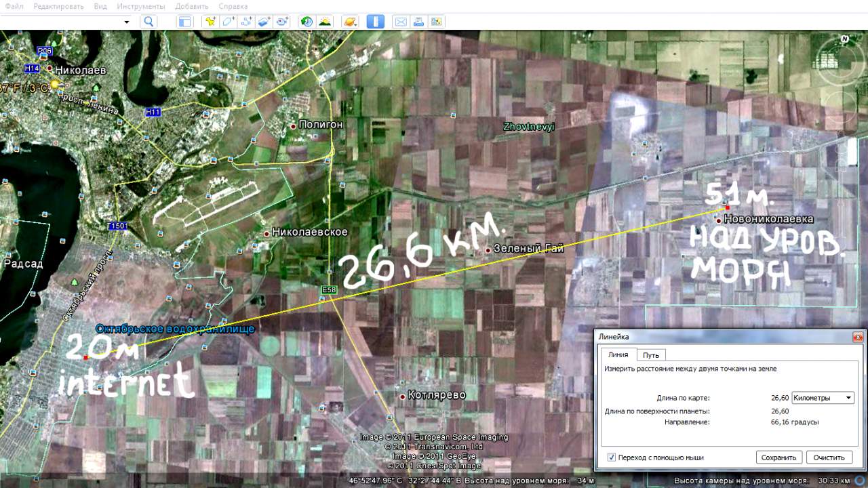Toggle the ruler tool in the toolbar

click(x=375, y=22)
